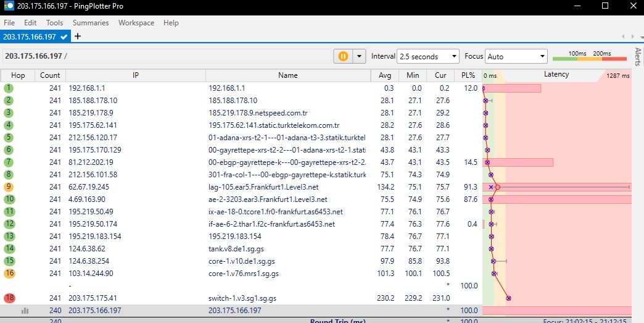Open the Alerts side panel

pyautogui.click(x=638, y=57)
